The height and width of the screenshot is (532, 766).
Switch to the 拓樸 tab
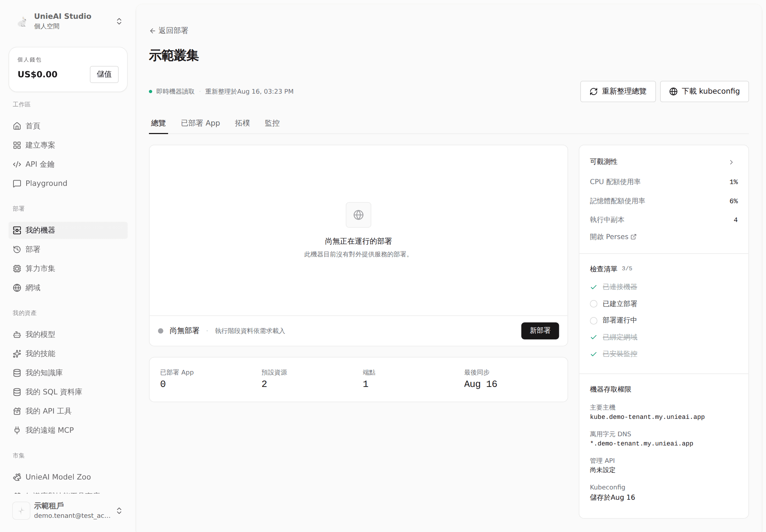point(243,123)
